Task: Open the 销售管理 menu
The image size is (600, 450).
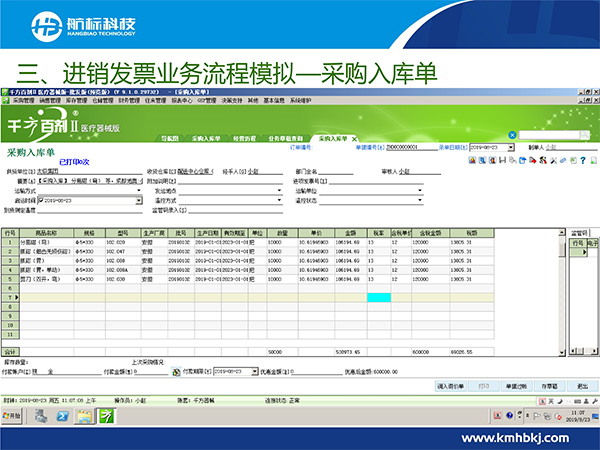Action: click(50, 100)
